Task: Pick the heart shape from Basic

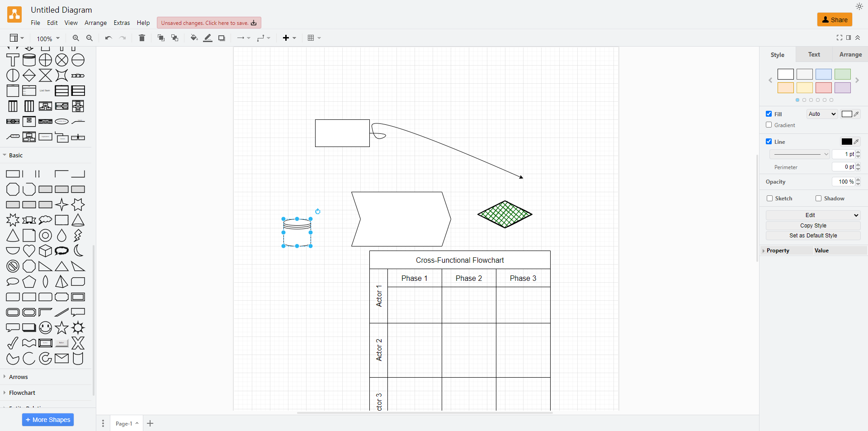Action: (29, 251)
